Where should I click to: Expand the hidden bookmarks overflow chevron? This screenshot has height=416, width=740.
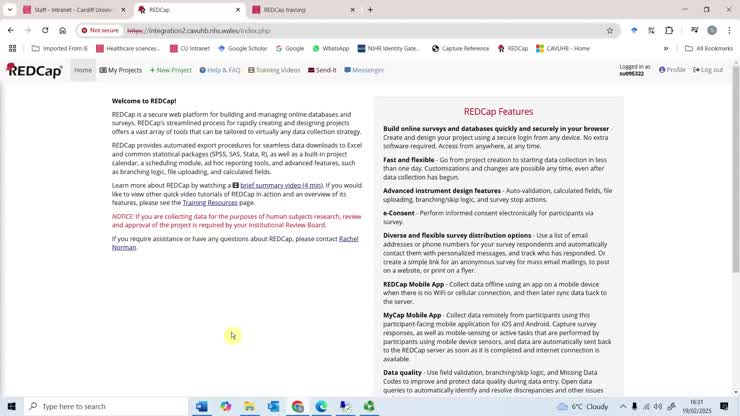tap(665, 48)
